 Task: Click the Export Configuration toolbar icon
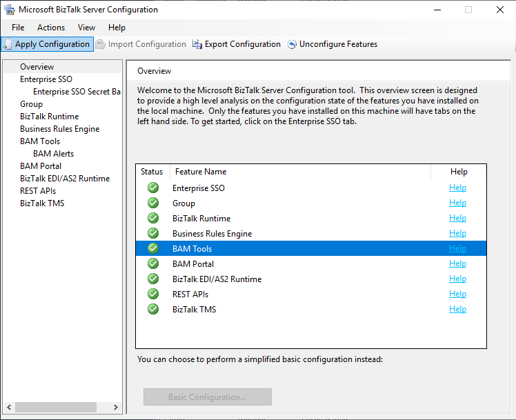point(197,44)
